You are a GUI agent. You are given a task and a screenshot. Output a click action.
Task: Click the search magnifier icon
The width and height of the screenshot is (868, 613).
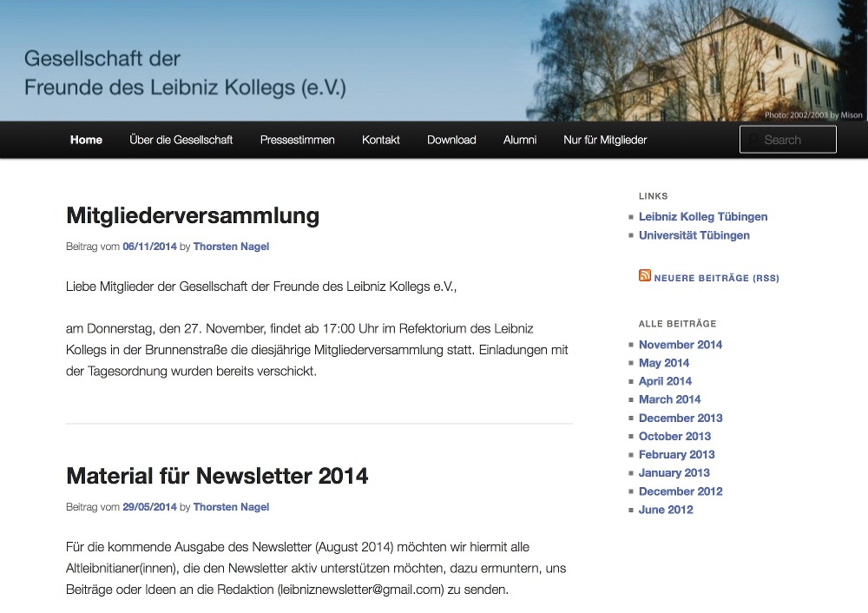click(753, 140)
